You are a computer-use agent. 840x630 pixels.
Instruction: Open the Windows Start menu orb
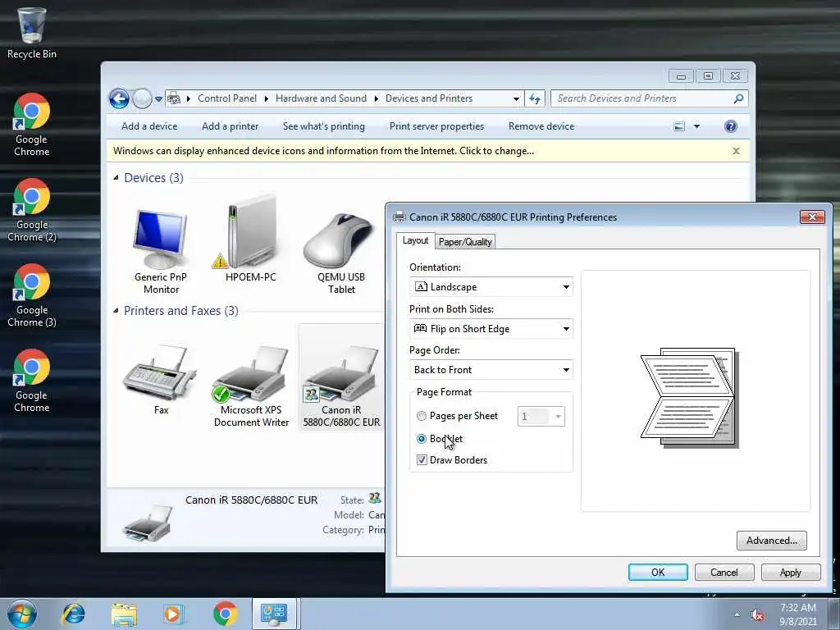tap(22, 614)
